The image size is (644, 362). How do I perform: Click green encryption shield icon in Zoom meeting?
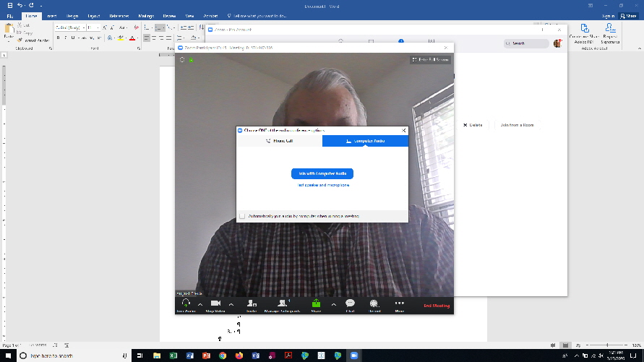(x=191, y=60)
